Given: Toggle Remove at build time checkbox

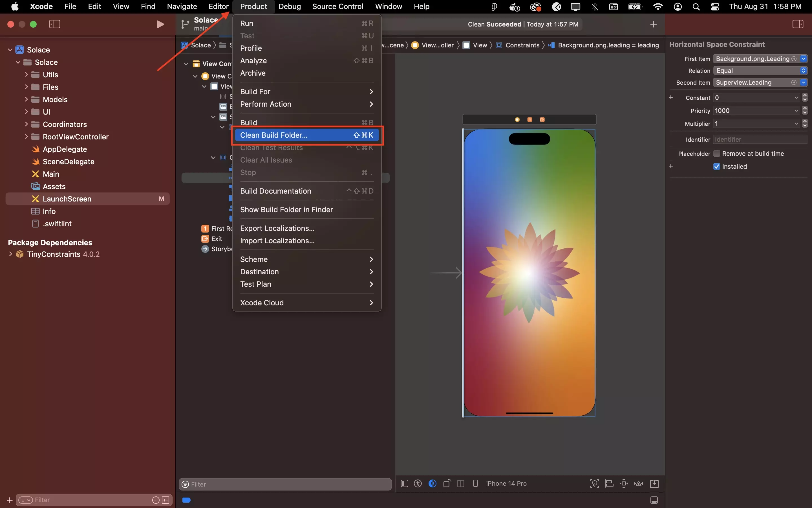Looking at the screenshot, I should point(716,154).
